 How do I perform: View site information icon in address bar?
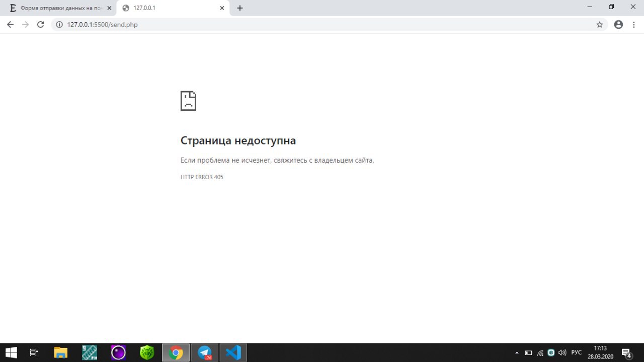tap(59, 24)
